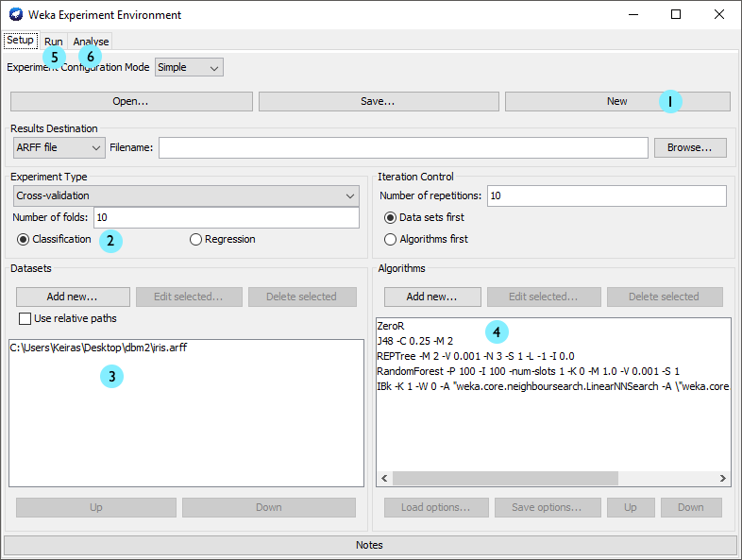Click the Weka bird icon in title bar
This screenshot has width=742, height=560.
coord(15,15)
